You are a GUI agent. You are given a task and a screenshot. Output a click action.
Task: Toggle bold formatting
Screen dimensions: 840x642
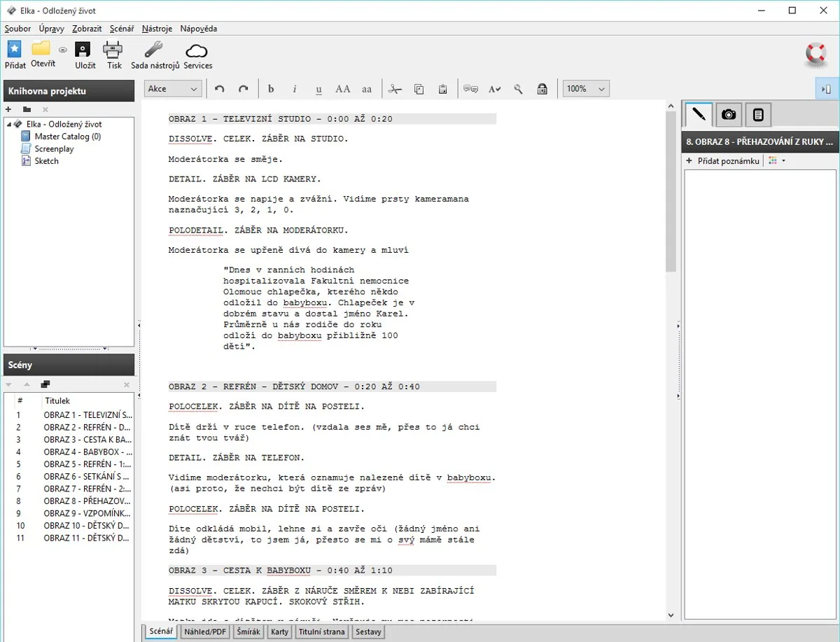pyautogui.click(x=272, y=89)
